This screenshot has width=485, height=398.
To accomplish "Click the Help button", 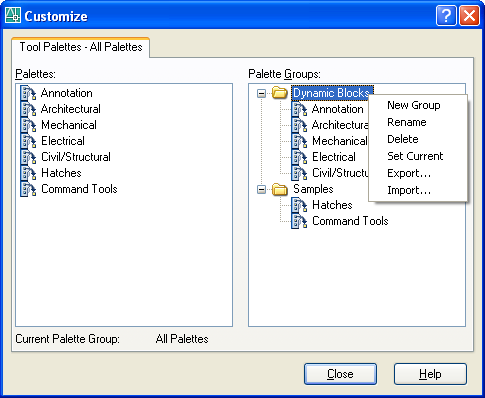I will pos(430,374).
